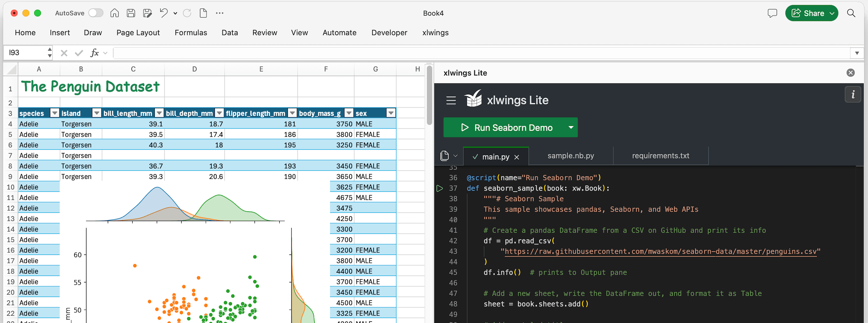868x323 pixels.
Task: Click the Name Box stepper arrows
Action: [x=49, y=53]
